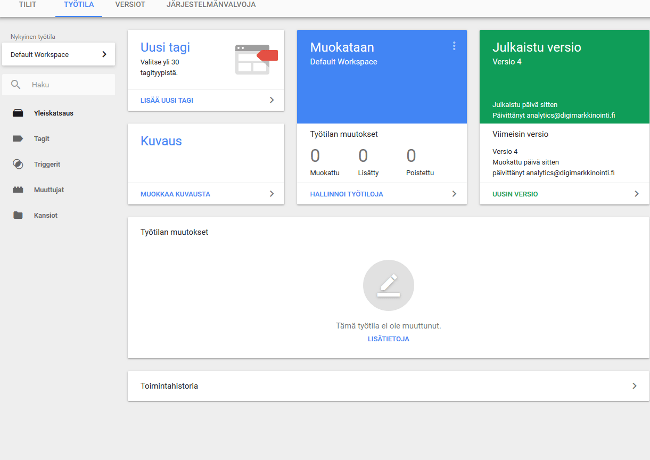Open the Järjestelmänvalvoja tab
This screenshot has height=460, width=650.
click(x=211, y=5)
